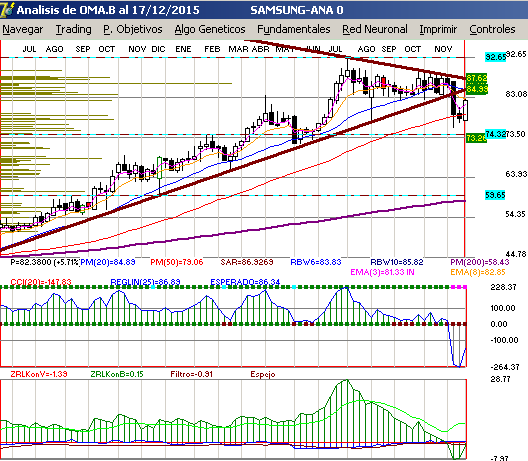Click the 54.35 price axis value
The image size is (528, 461).
pos(516,214)
